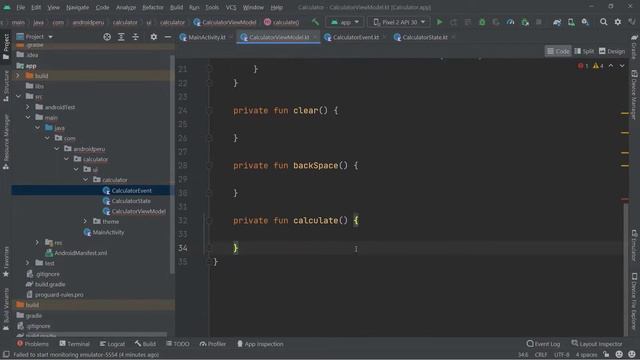The width and height of the screenshot is (640, 360).
Task: Toggle the Device Manager right side tab
Action: (634, 94)
